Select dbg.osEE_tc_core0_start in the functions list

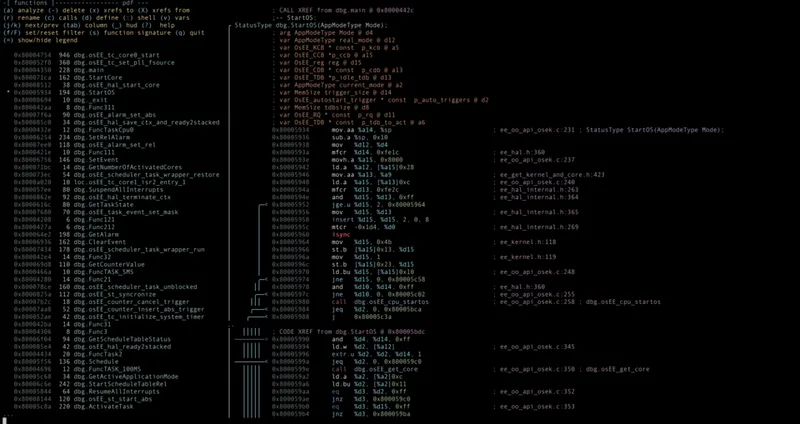click(87, 55)
